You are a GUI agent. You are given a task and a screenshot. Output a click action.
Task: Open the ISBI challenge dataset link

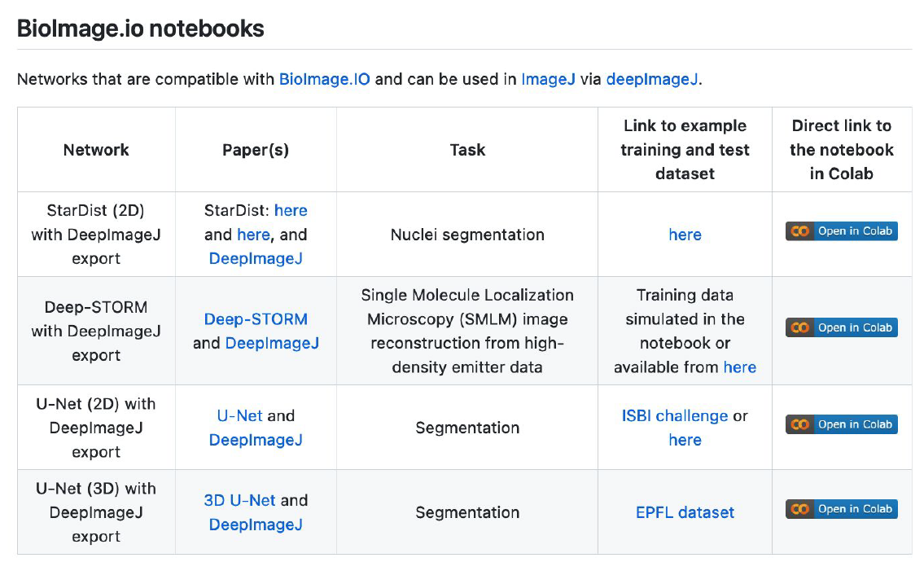tap(674, 415)
